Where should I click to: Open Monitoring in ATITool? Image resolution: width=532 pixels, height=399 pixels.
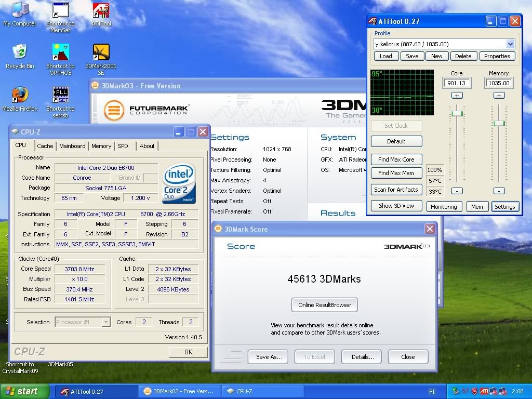(444, 207)
